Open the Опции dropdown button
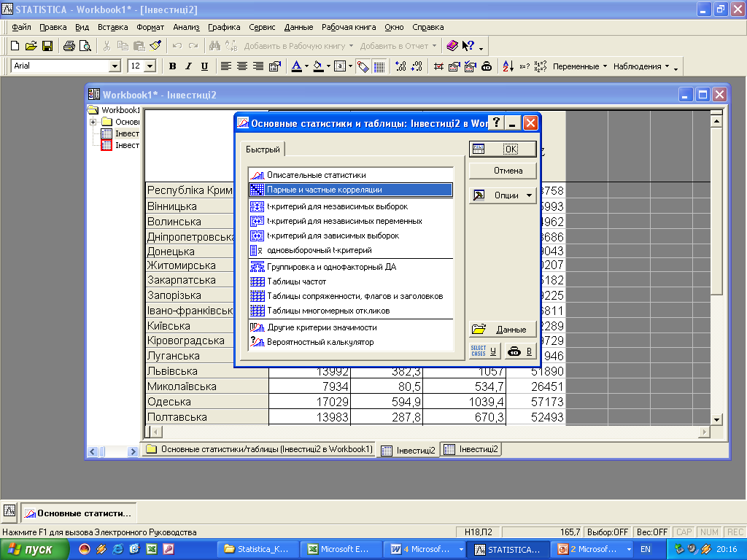Screen dimensions: 747x560 point(503,195)
